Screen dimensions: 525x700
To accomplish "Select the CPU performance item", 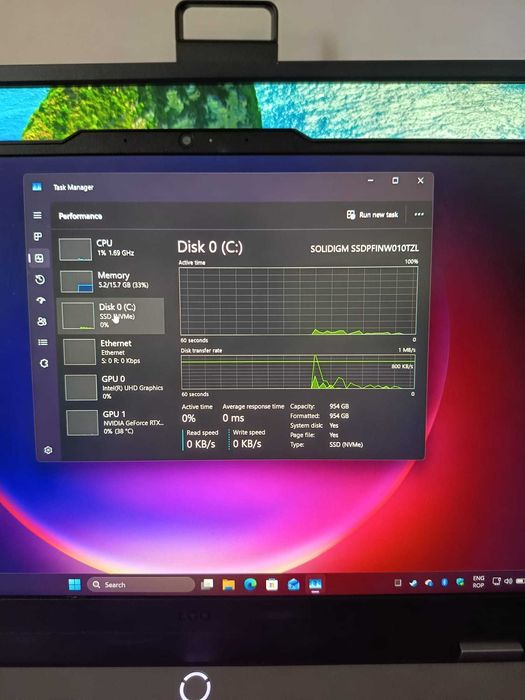I will click(x=111, y=249).
